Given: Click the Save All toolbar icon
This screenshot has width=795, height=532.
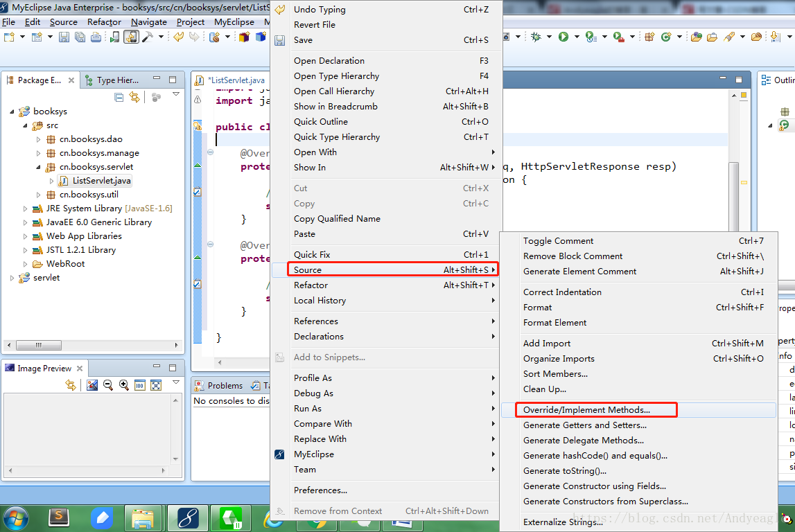Looking at the screenshot, I should point(80,37).
